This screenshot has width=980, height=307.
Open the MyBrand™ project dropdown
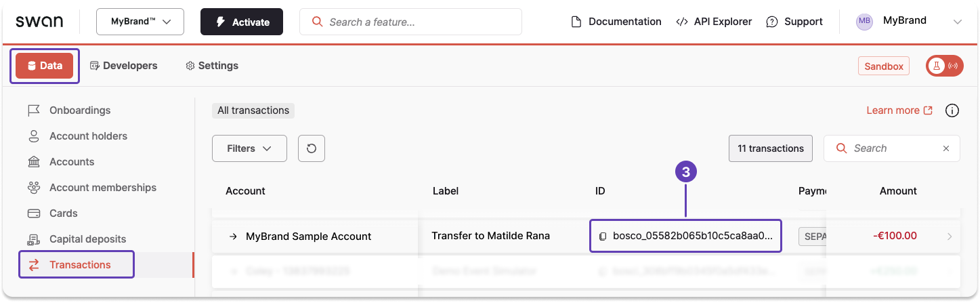click(140, 22)
